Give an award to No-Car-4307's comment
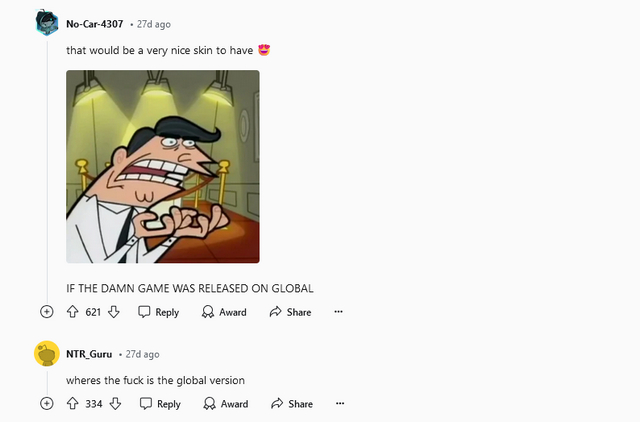The width and height of the screenshot is (640, 422). pyautogui.click(x=224, y=312)
